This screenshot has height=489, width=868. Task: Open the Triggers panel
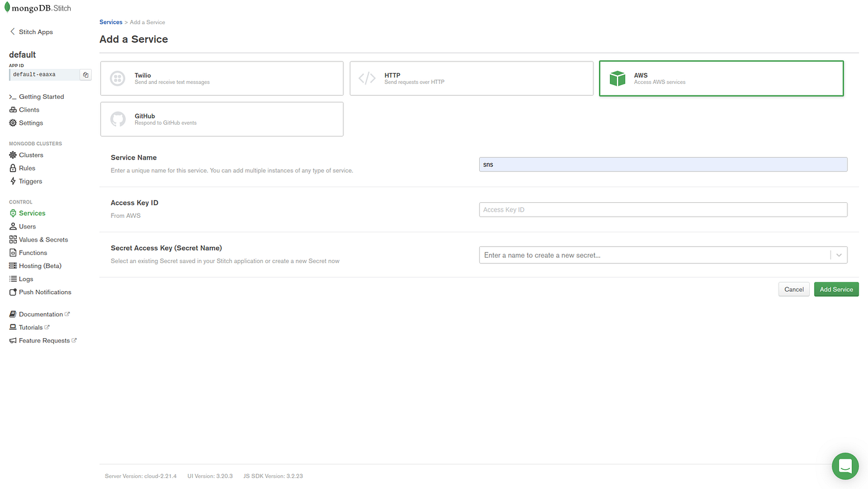30,181
